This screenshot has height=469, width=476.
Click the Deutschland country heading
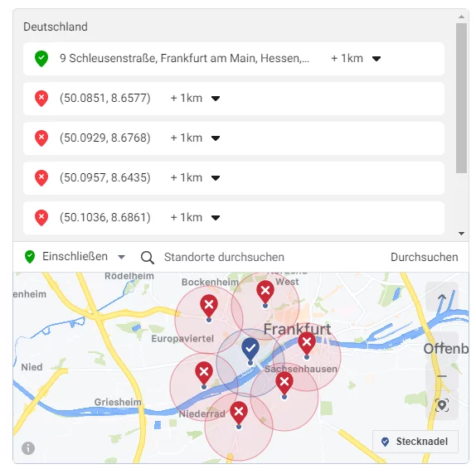[56, 27]
